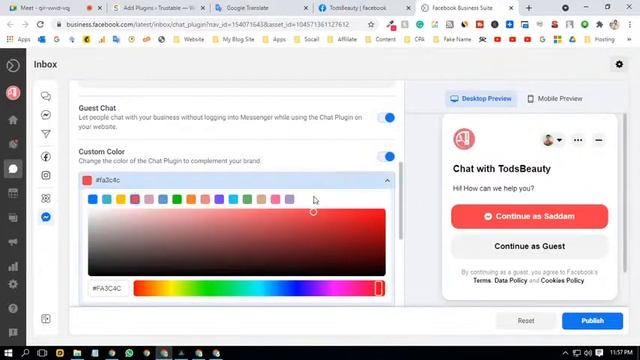The width and height of the screenshot is (640, 360).
Task: Pick the yellow color swatch
Action: pyautogui.click(x=121, y=199)
